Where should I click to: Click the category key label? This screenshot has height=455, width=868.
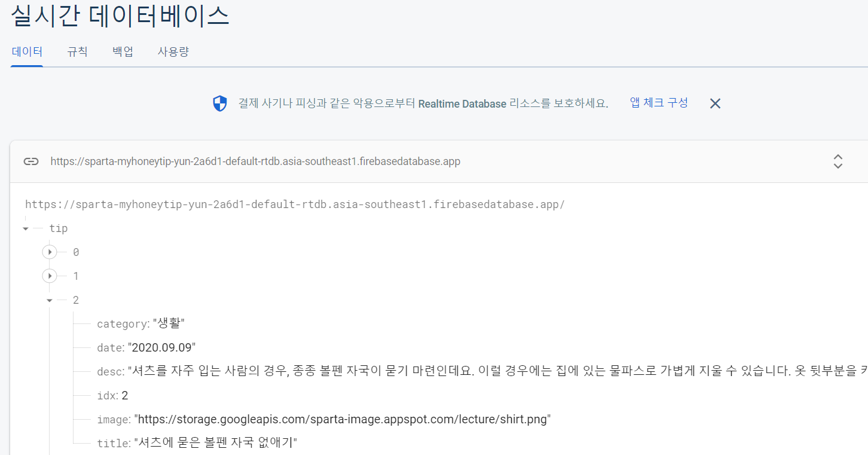122,324
